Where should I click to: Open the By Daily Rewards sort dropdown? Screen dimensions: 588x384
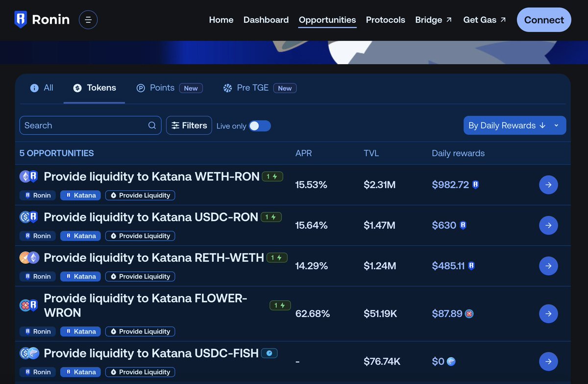click(x=514, y=126)
